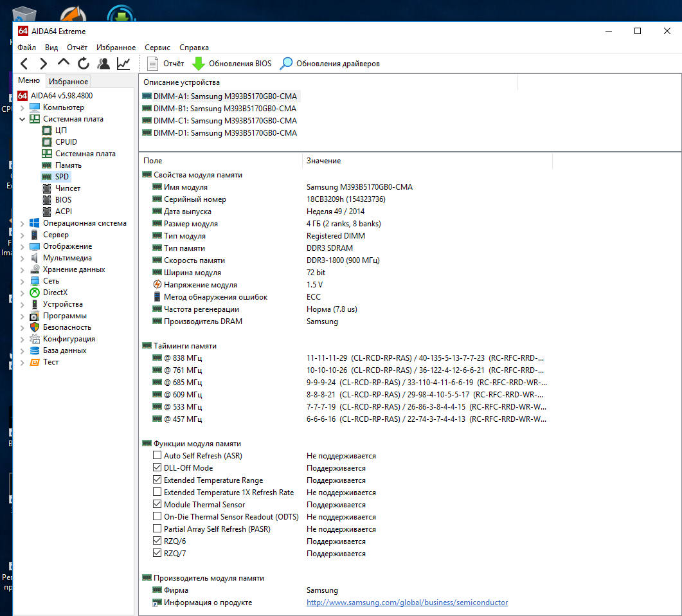The image size is (682, 616).
Task: Expand the Отображение tree node
Action: click(x=22, y=246)
